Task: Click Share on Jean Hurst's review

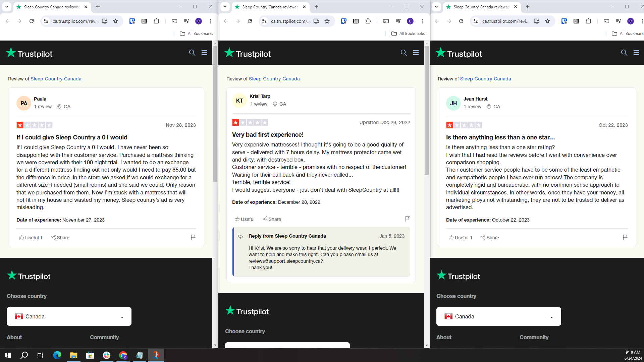Action: (490, 238)
